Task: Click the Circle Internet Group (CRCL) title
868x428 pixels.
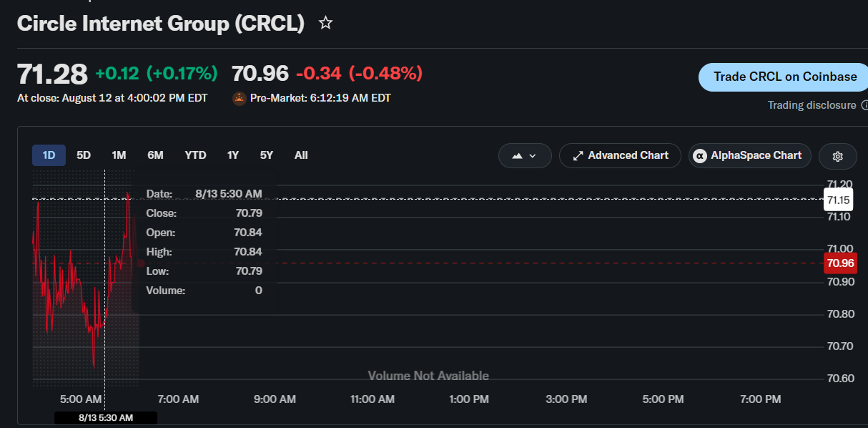Action: point(161,24)
